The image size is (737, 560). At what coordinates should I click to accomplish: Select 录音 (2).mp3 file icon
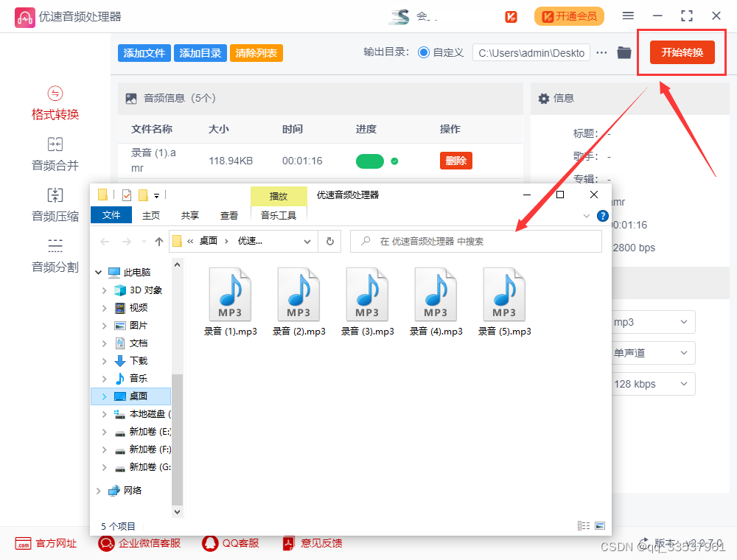(298, 295)
